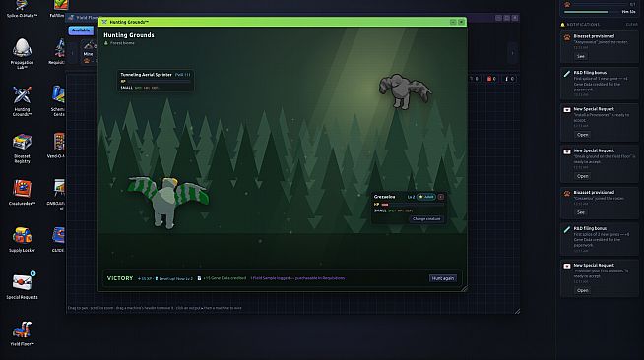The image size is (644, 360).
Task: Open the OMNIJAR easel desktop icon
Action: click(59, 189)
